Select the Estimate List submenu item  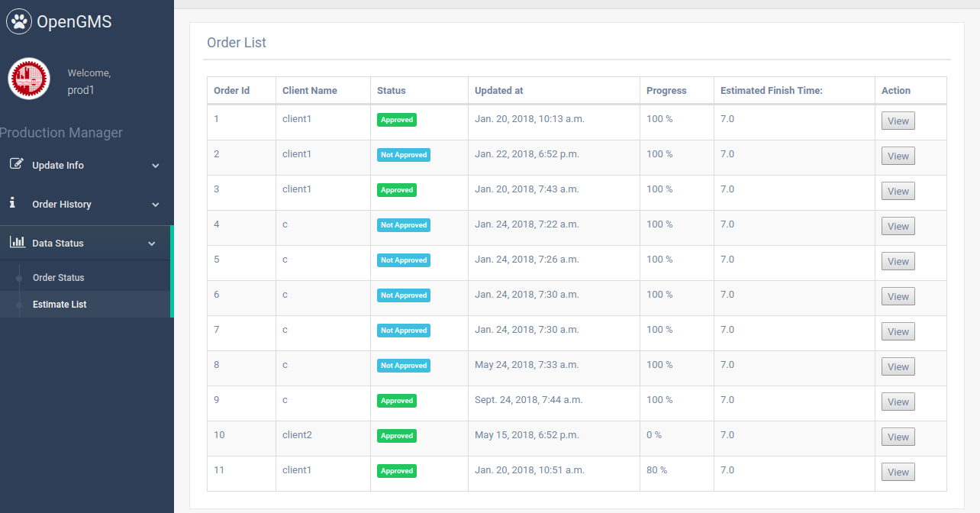[60, 305]
